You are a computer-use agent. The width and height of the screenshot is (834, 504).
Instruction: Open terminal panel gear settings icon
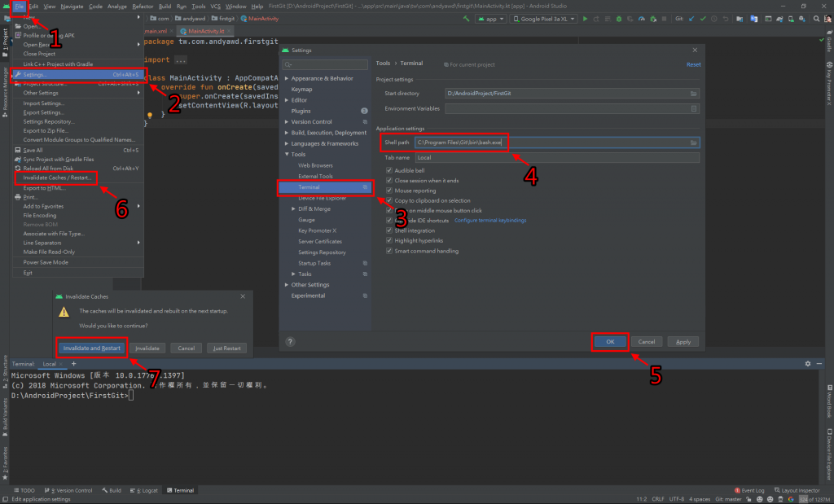point(808,364)
